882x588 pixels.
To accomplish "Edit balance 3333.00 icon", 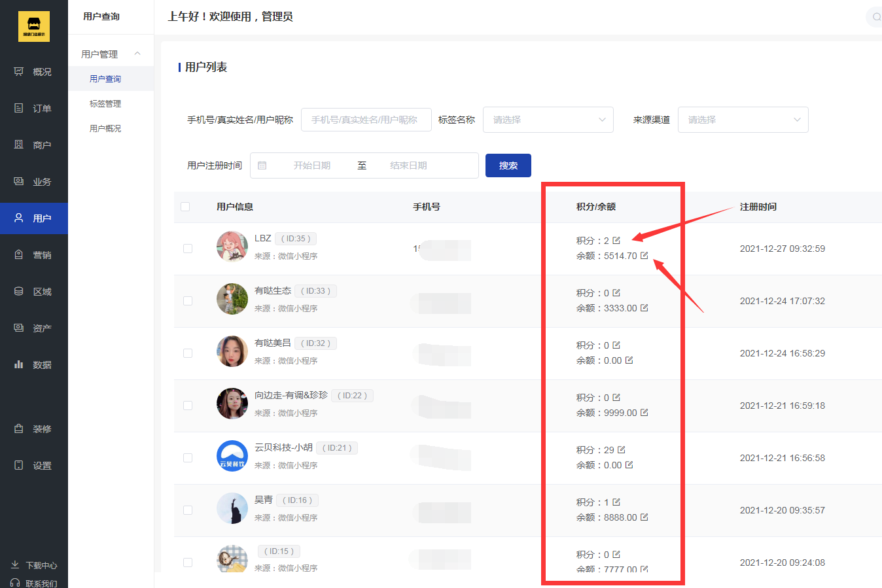I will pyautogui.click(x=644, y=307).
